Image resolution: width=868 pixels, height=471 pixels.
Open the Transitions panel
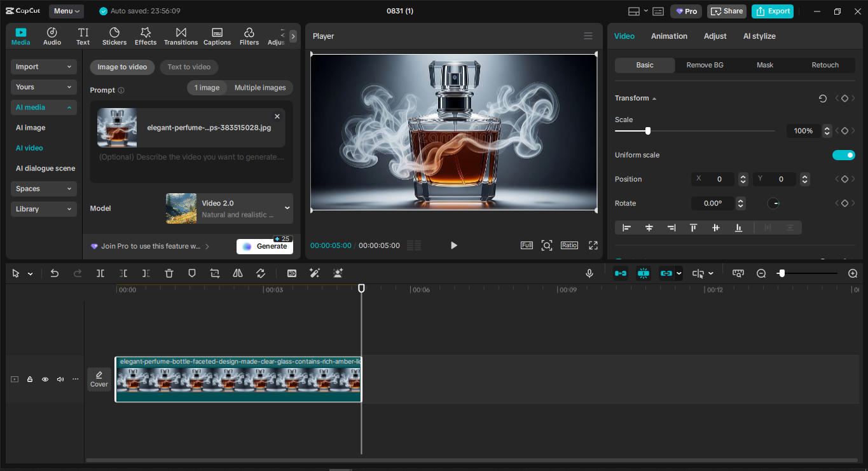pyautogui.click(x=181, y=36)
